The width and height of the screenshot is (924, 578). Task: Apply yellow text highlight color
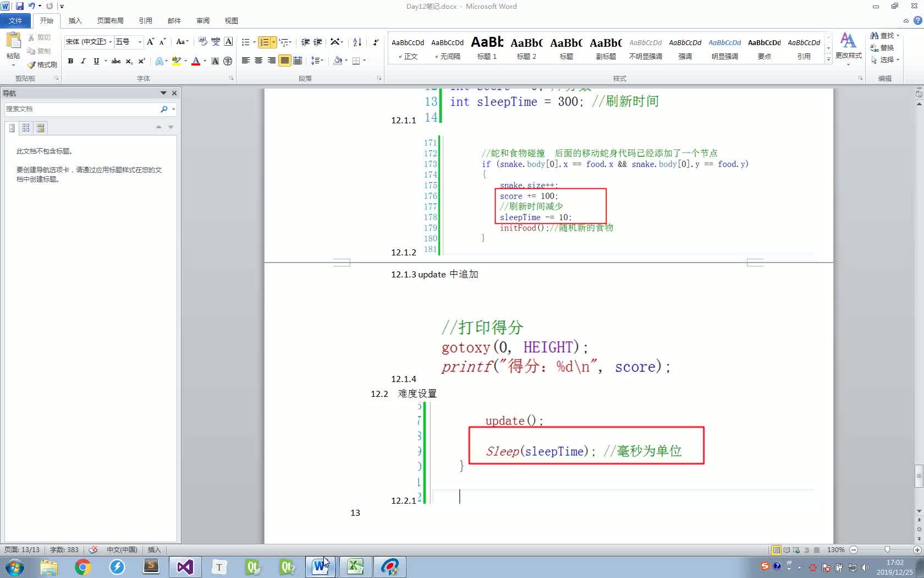[176, 61]
